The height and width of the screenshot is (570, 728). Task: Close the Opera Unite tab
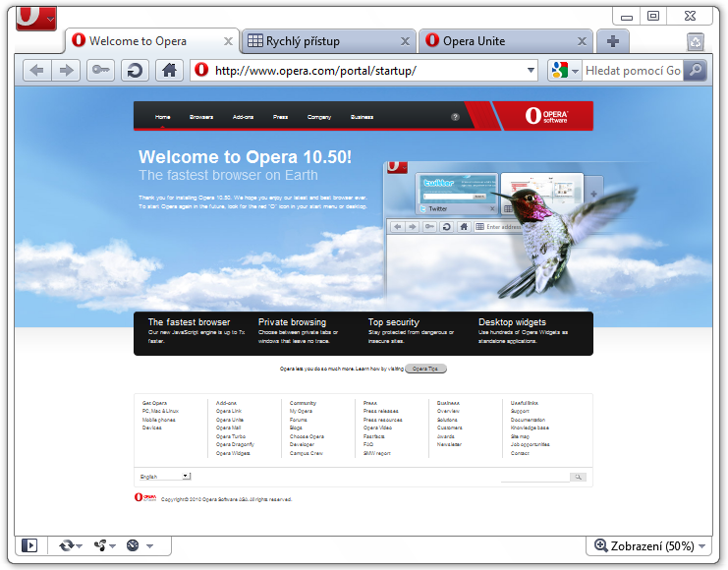tap(582, 41)
